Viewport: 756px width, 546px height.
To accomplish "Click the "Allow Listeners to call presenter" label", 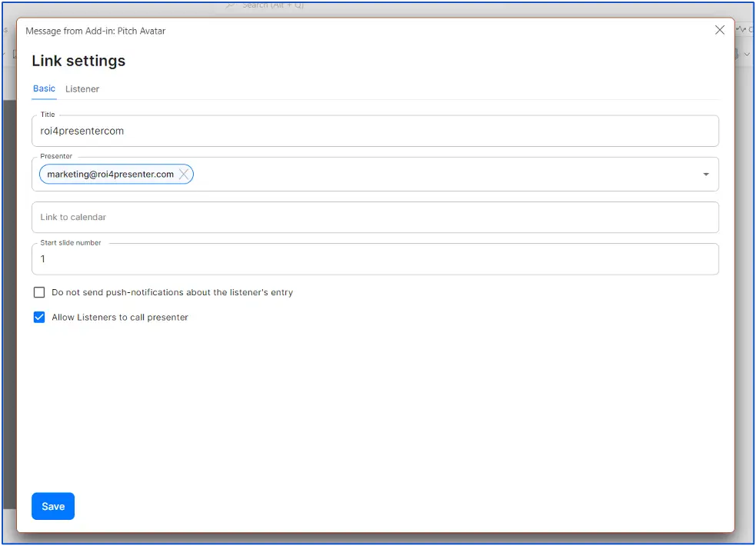I will coord(120,317).
